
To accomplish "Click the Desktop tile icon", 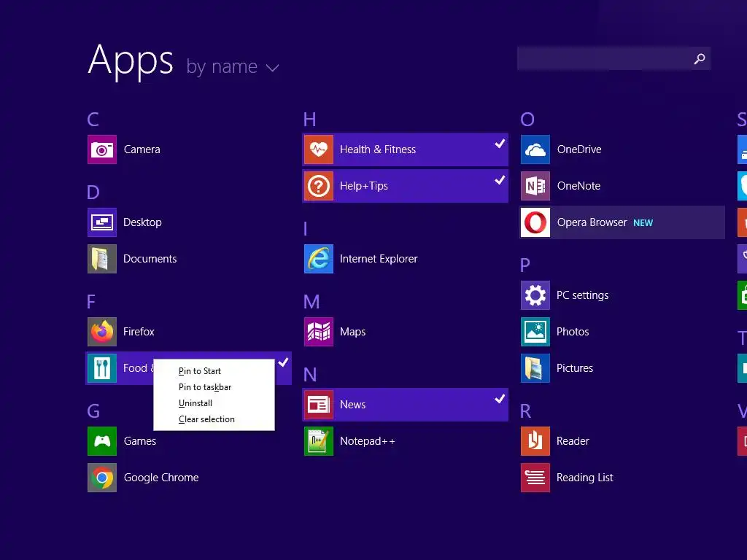I will pos(102,222).
